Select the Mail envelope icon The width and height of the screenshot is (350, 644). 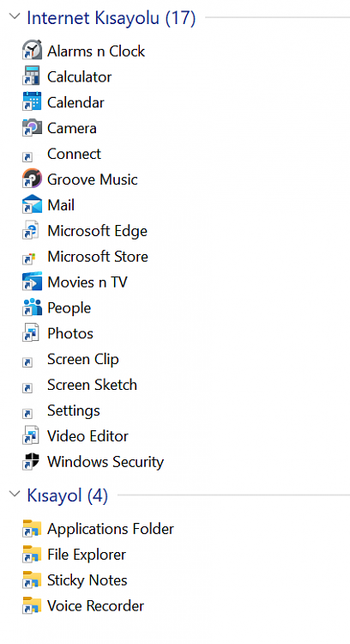tap(32, 204)
